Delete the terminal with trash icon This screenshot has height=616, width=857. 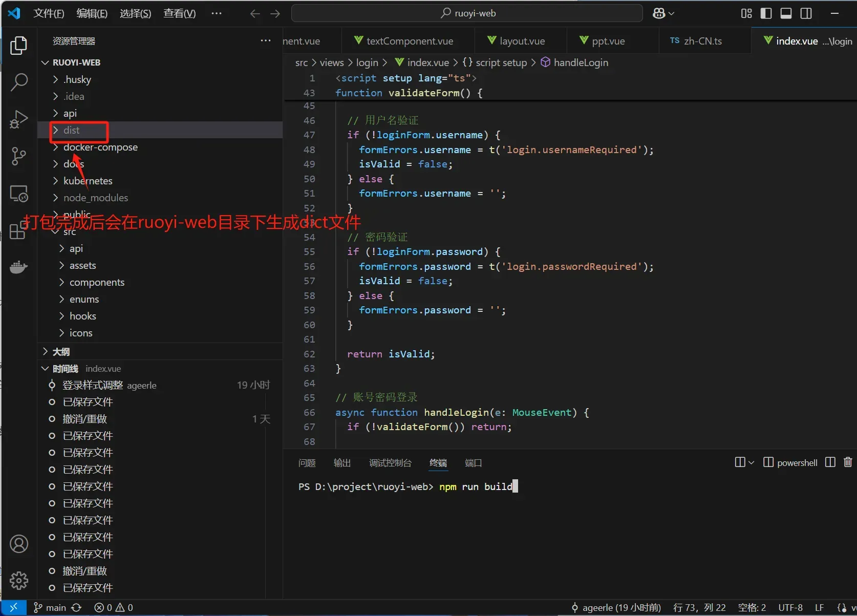point(848,462)
